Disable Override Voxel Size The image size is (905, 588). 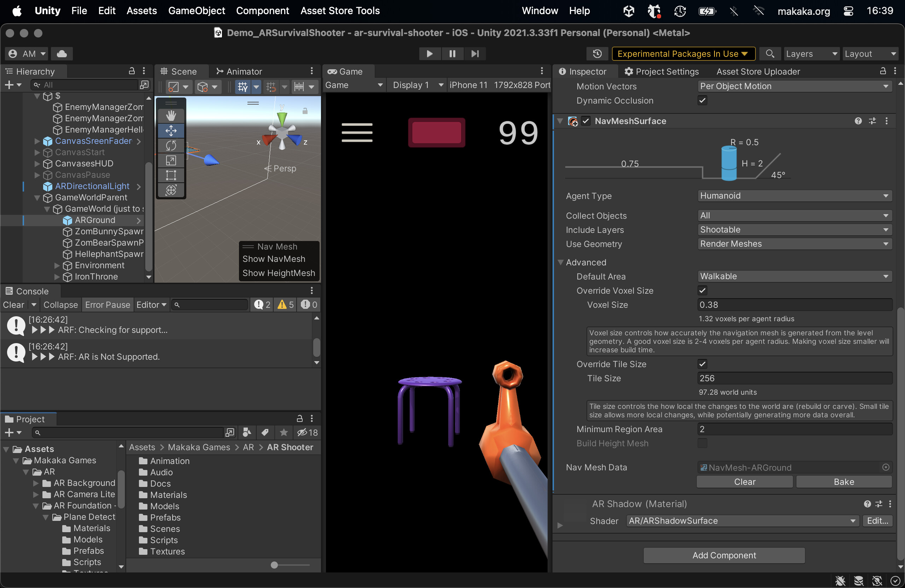pos(702,290)
